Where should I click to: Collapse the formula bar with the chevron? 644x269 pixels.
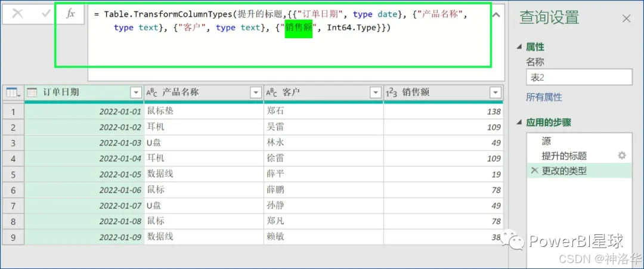(496, 15)
